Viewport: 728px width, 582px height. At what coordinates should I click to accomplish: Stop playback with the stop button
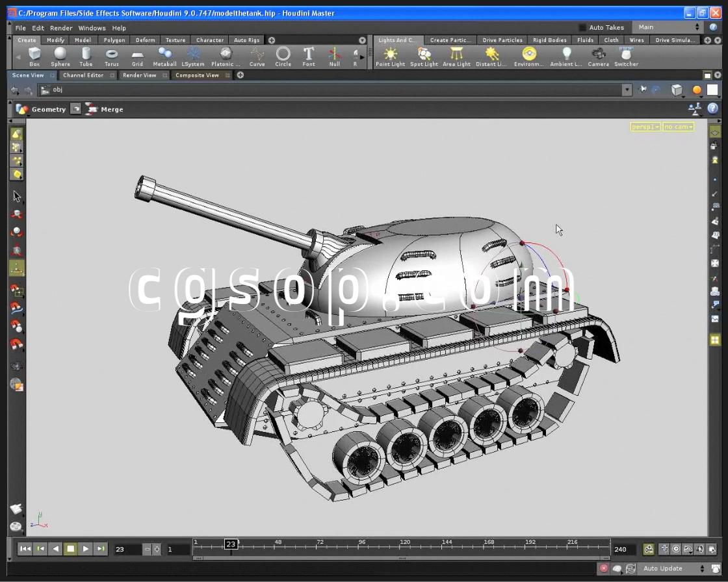[x=71, y=549]
